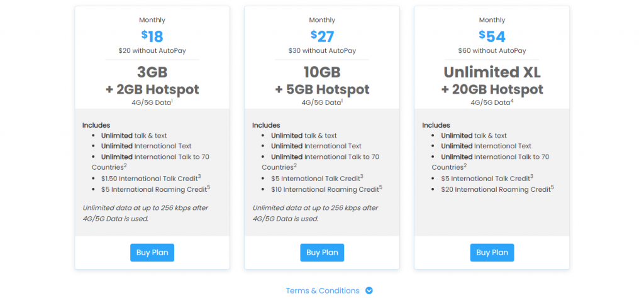Click the 256 kbps note in 10GB plan
This screenshot has height=298, width=644.
click(316, 213)
